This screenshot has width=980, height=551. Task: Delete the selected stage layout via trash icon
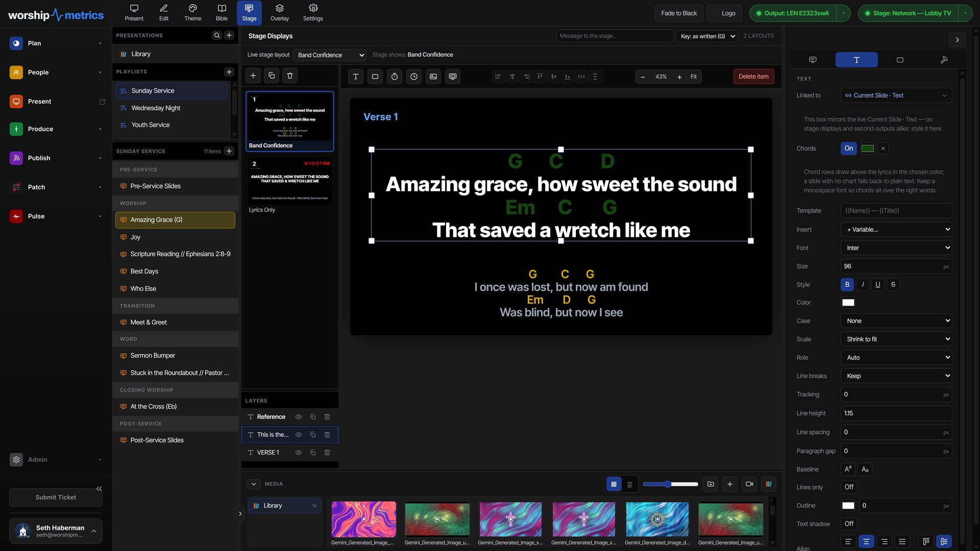coord(290,76)
